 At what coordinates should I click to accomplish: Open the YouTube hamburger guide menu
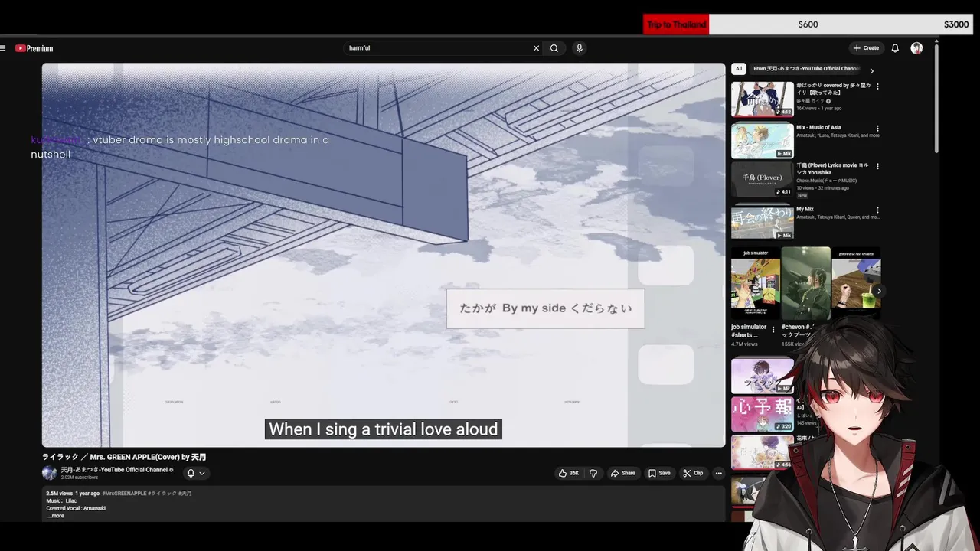3,48
